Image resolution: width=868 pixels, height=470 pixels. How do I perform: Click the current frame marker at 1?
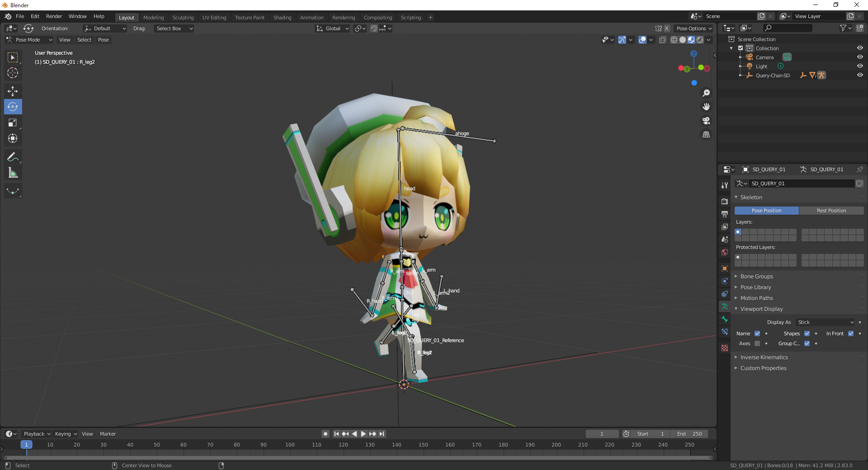click(x=26, y=445)
